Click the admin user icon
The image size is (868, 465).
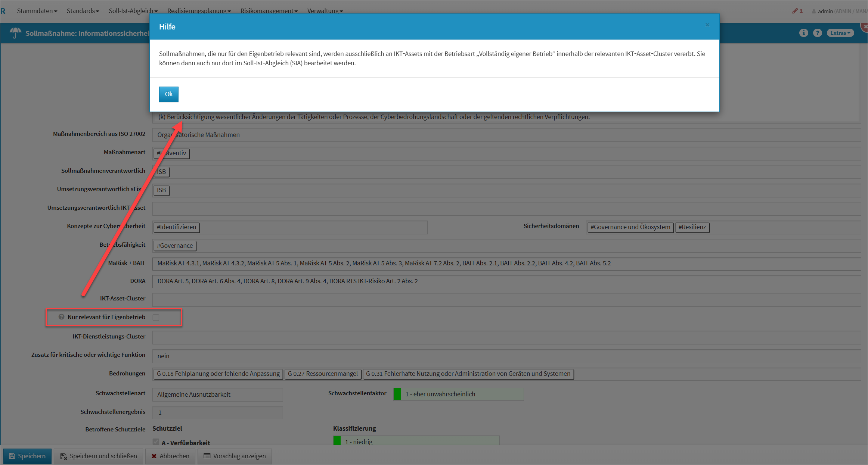[x=813, y=11]
